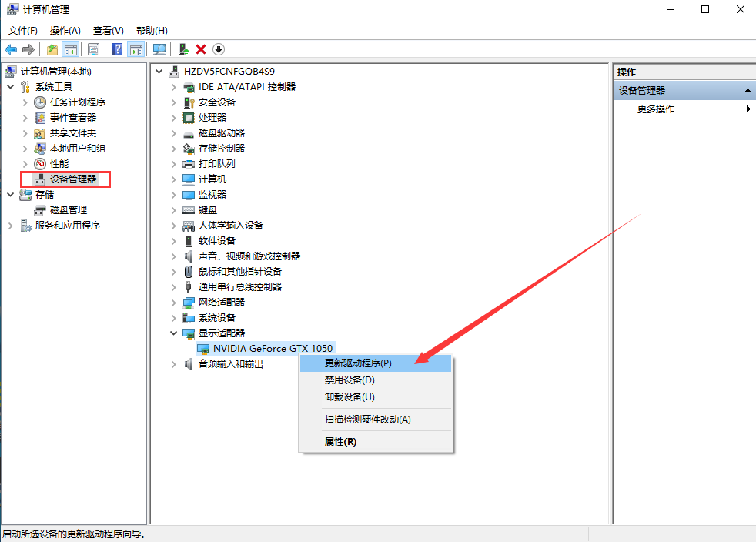Expand the 存储控制器 category

173,149
